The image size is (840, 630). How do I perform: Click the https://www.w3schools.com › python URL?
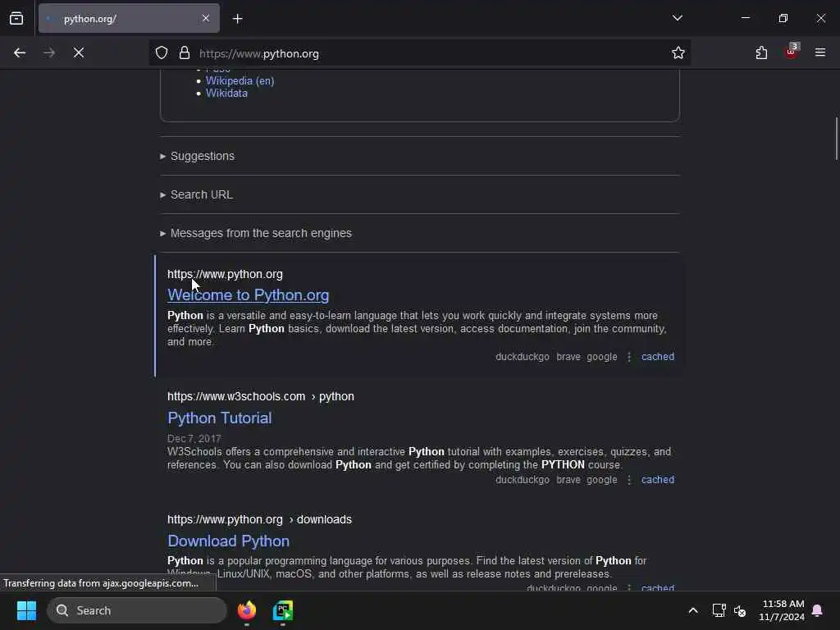click(x=261, y=396)
